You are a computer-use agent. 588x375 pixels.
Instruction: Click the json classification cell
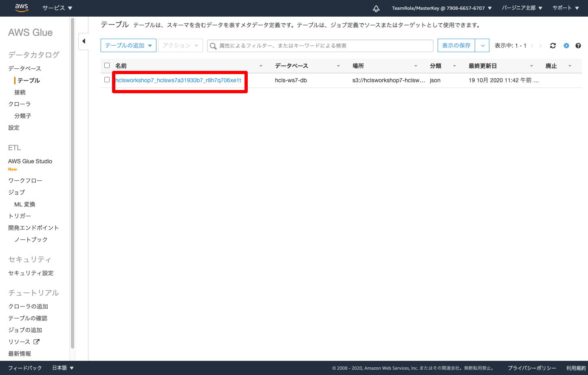point(435,80)
